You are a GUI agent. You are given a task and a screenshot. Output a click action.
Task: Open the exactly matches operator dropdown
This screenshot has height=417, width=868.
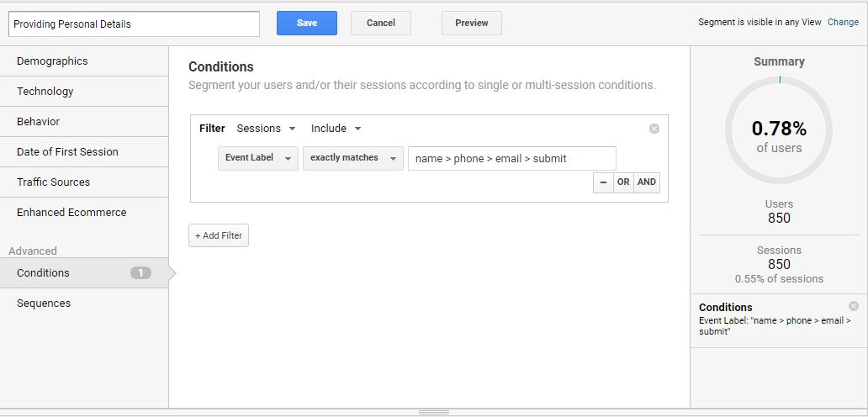tap(353, 158)
